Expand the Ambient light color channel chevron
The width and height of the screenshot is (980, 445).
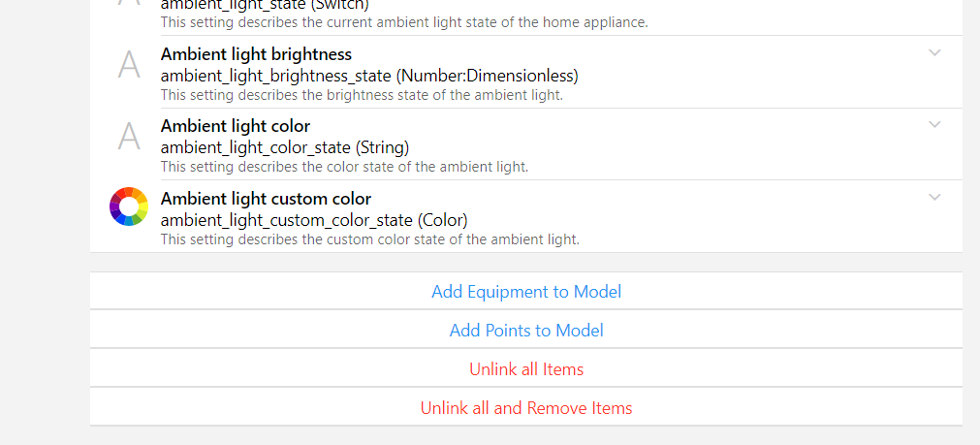(x=934, y=124)
